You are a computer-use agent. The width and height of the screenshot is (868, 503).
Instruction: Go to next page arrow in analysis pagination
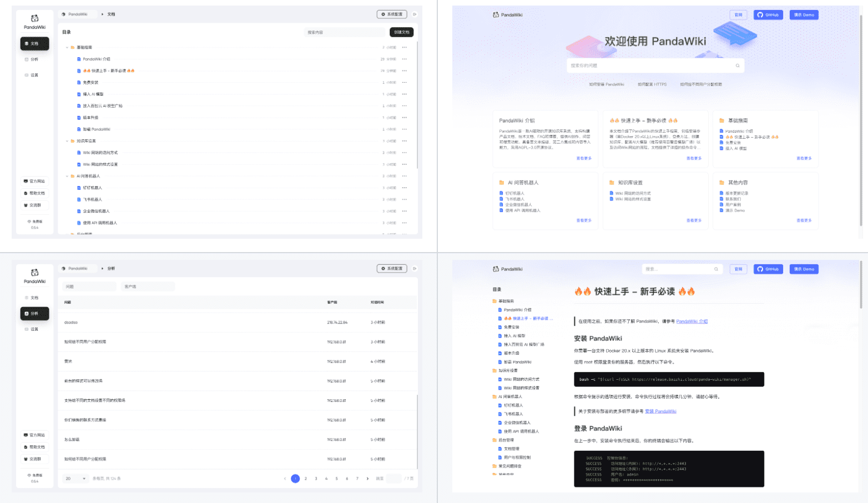pos(367,479)
